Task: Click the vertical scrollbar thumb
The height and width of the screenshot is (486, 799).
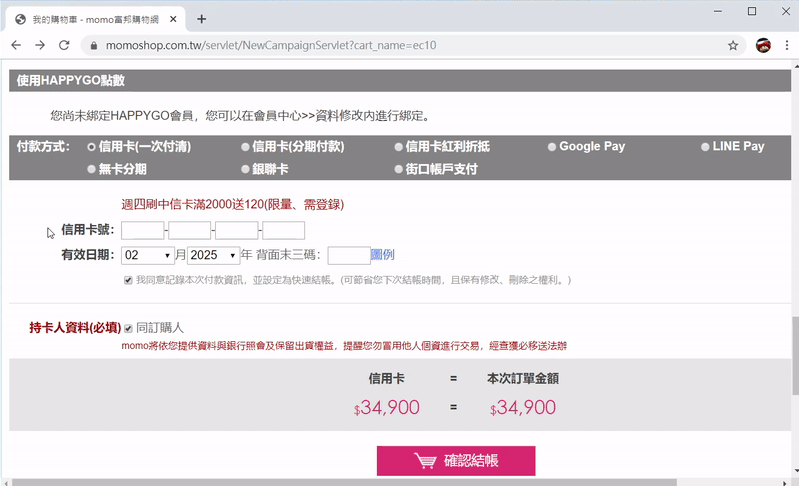Action: point(795,356)
